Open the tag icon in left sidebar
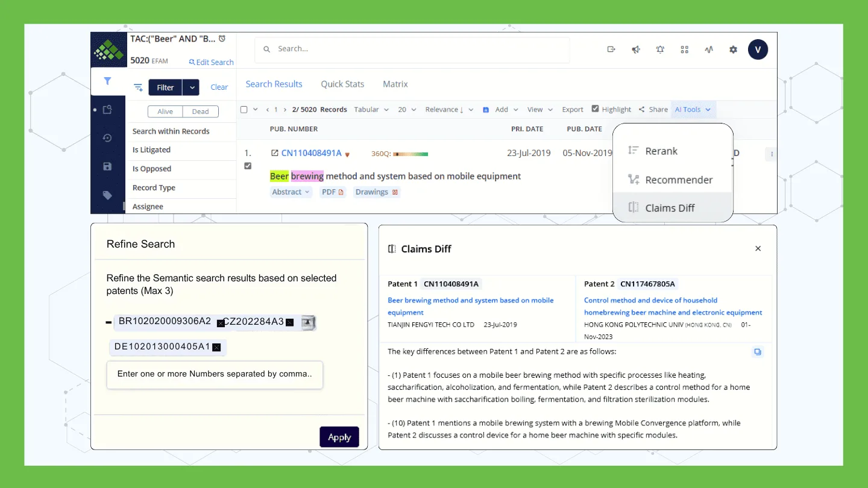The width and height of the screenshot is (868, 488). click(x=107, y=195)
